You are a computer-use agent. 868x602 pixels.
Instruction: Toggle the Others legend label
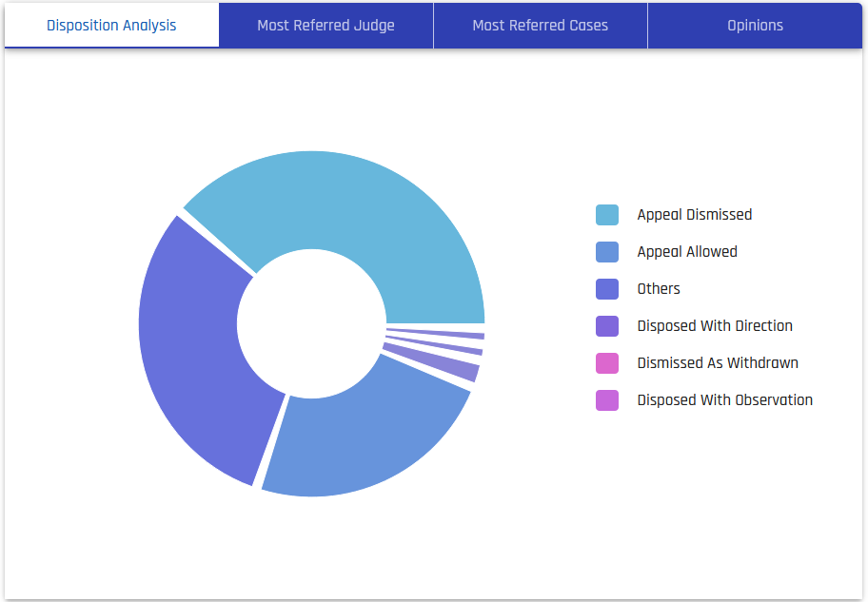click(x=659, y=289)
